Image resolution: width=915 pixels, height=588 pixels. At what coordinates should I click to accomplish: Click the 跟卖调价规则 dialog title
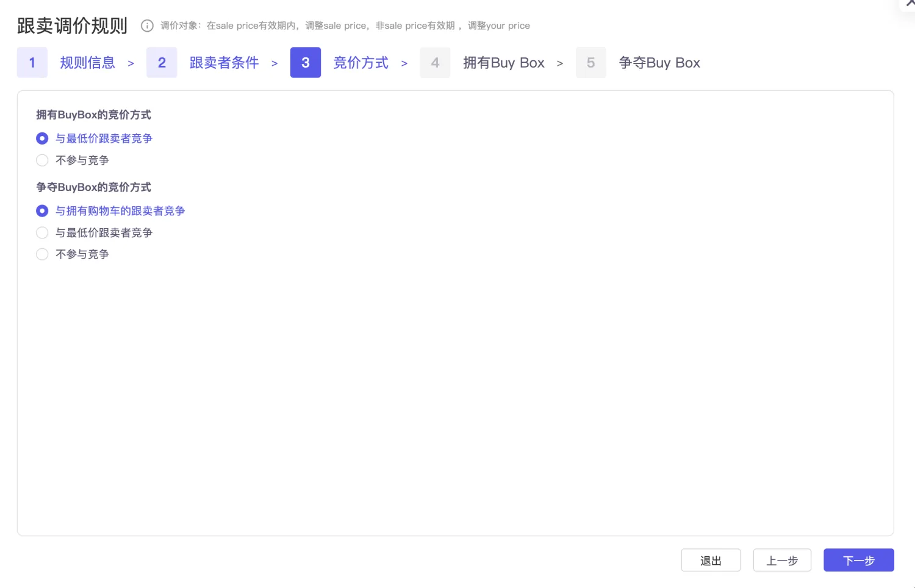(72, 26)
